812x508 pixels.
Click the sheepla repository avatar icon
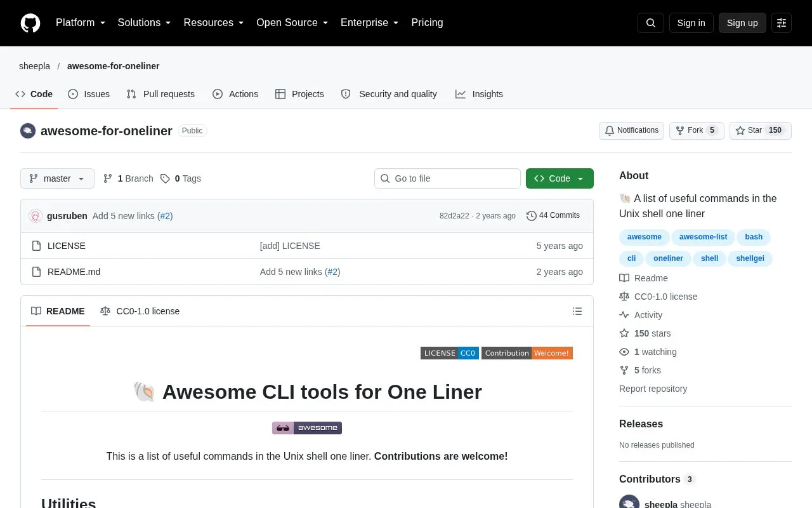point(28,131)
